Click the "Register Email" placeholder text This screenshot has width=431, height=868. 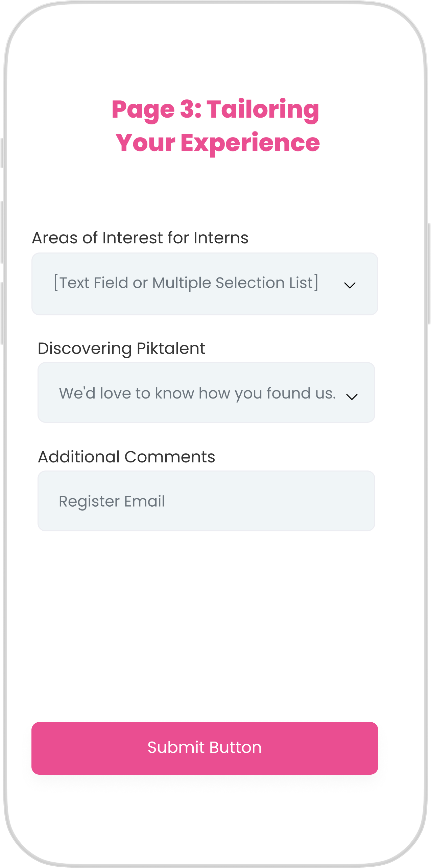click(x=112, y=501)
